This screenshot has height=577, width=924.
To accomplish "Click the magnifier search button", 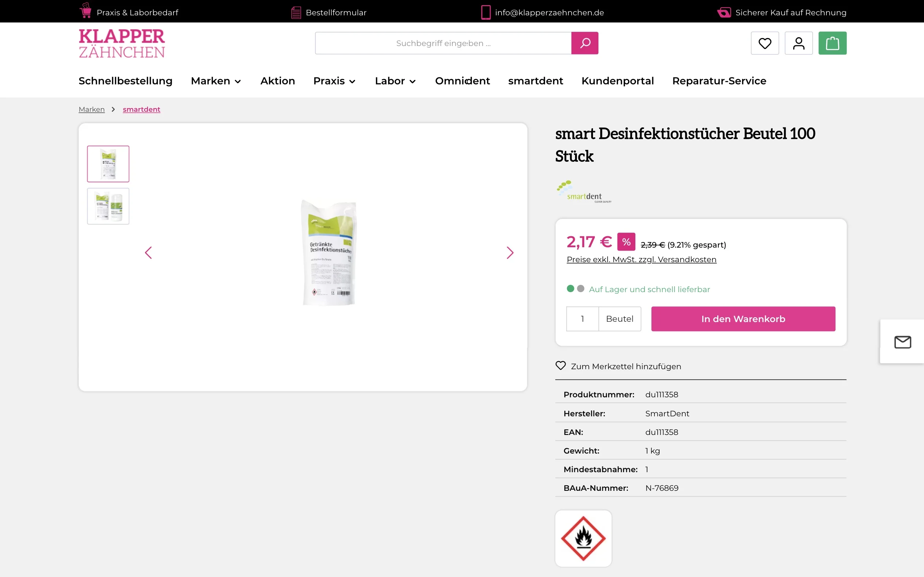I will [585, 43].
